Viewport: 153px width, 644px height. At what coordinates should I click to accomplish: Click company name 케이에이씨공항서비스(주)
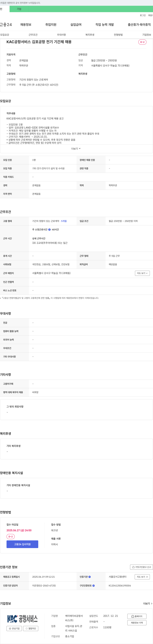click(x=74, y=618)
